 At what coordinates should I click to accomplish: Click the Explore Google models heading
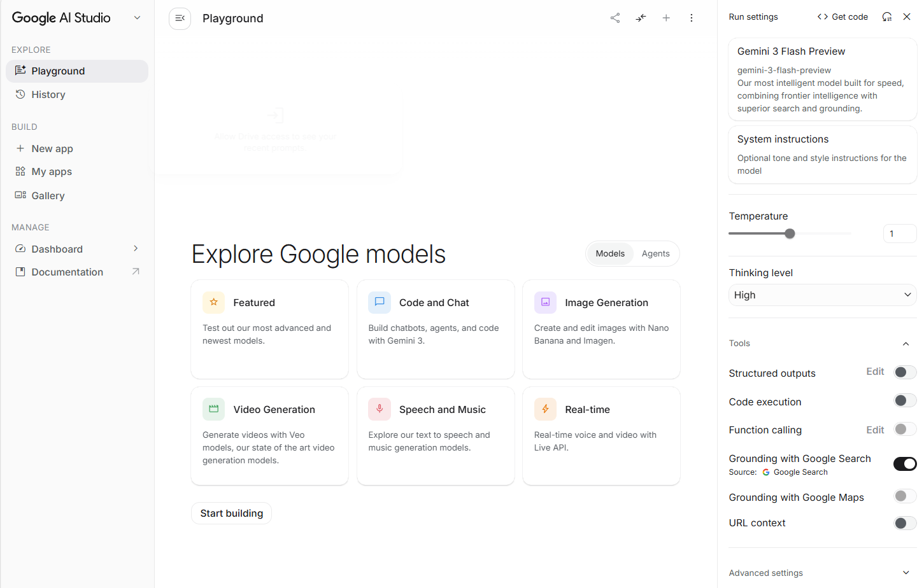coord(319,254)
